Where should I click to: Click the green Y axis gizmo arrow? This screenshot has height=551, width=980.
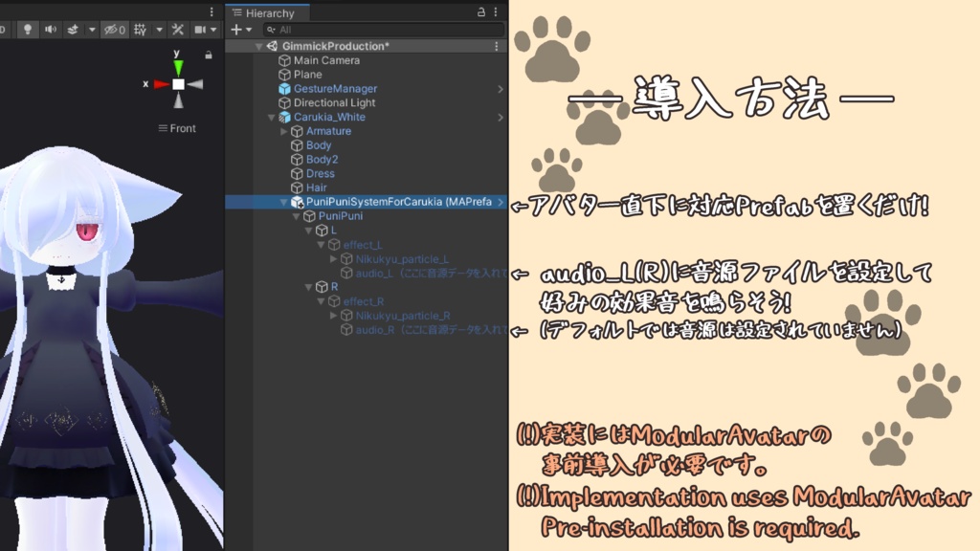(178, 68)
